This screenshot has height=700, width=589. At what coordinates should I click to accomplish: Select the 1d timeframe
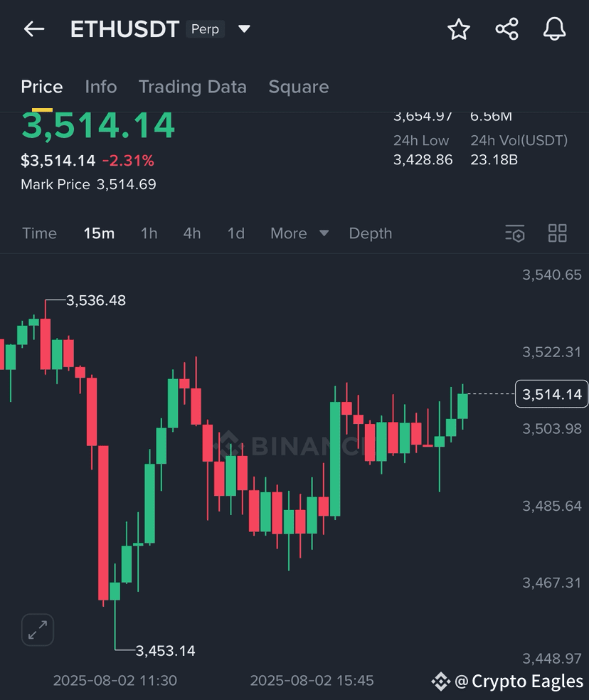[235, 233]
